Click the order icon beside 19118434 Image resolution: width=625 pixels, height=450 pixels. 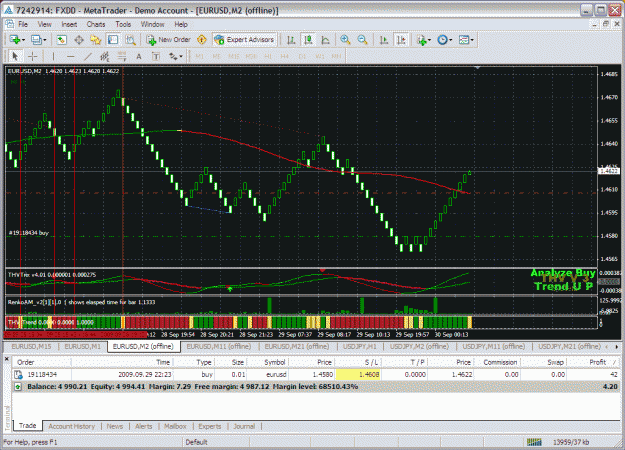click(x=18, y=375)
